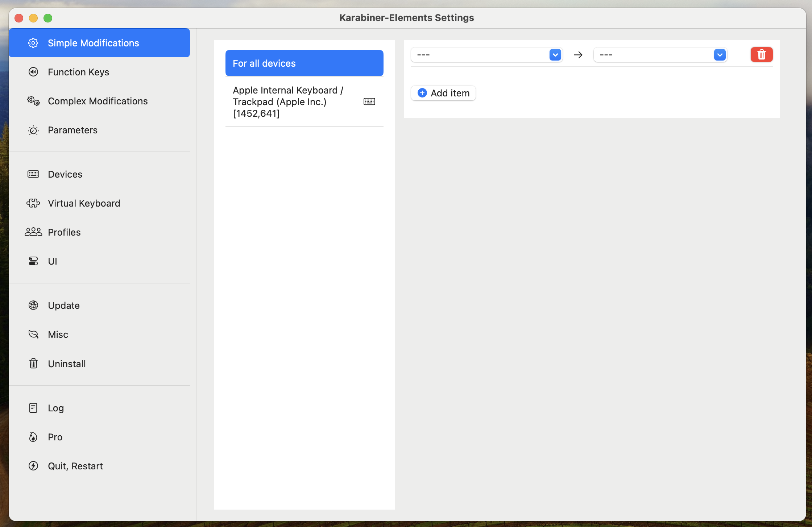The height and width of the screenshot is (527, 812).
Task: Click the Misc leaf icon
Action: pyautogui.click(x=33, y=334)
